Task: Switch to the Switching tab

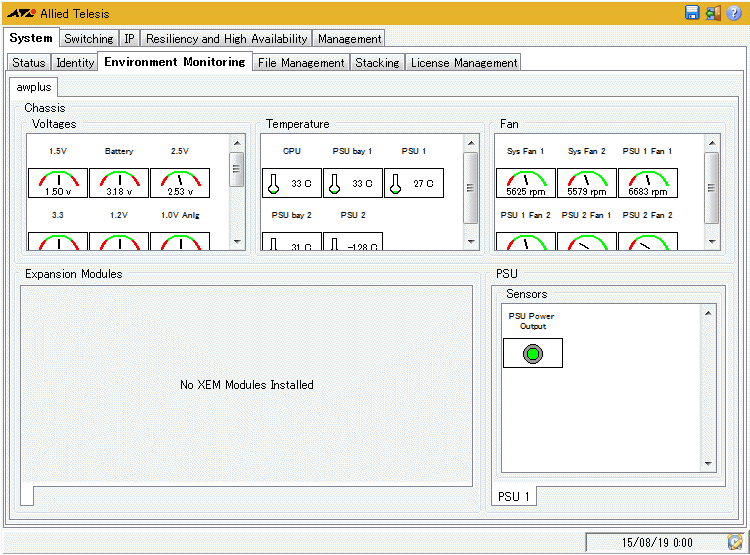Action: click(88, 39)
